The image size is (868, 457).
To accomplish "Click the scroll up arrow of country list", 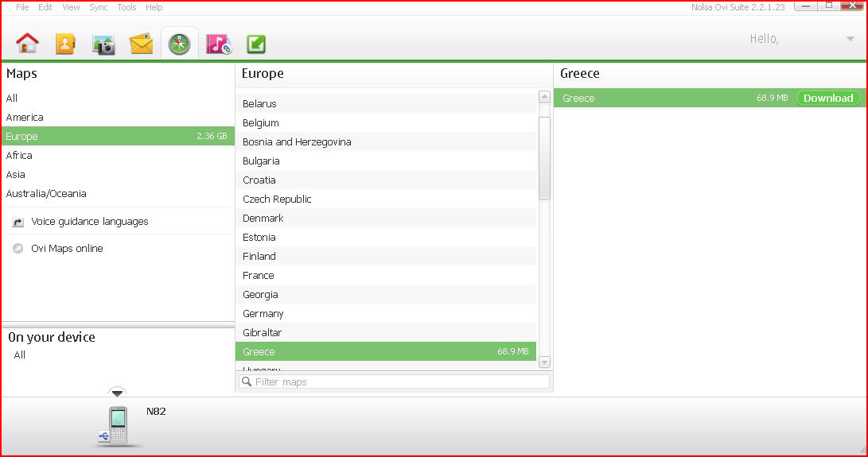I will coord(544,97).
